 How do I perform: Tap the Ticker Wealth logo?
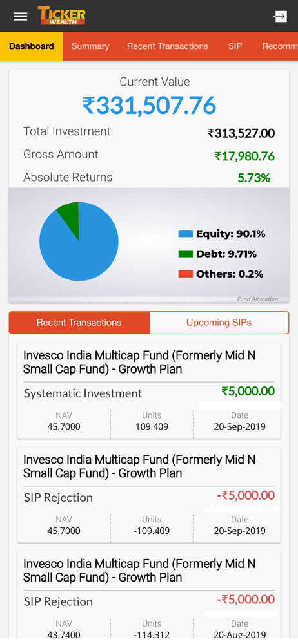62,15
